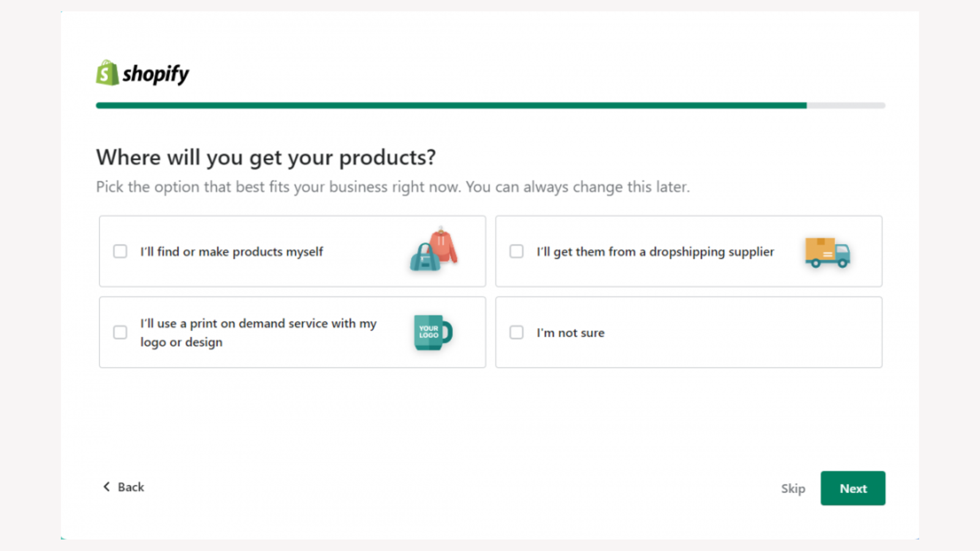Click the filled green progress bar

pyautogui.click(x=451, y=105)
